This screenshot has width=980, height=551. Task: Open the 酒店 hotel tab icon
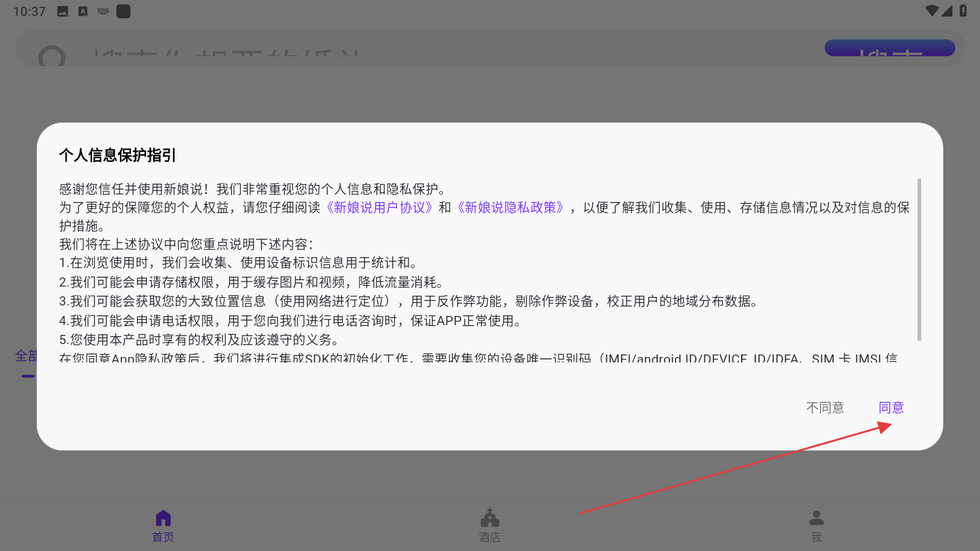[490, 518]
